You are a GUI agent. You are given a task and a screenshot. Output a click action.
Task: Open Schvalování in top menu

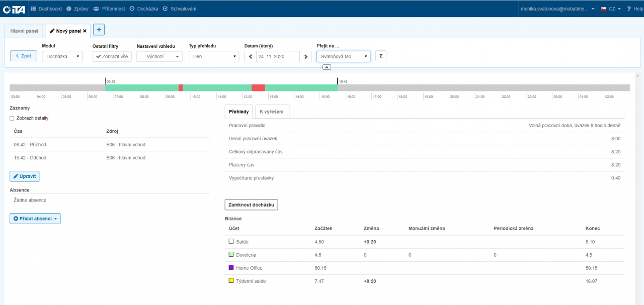click(x=180, y=9)
